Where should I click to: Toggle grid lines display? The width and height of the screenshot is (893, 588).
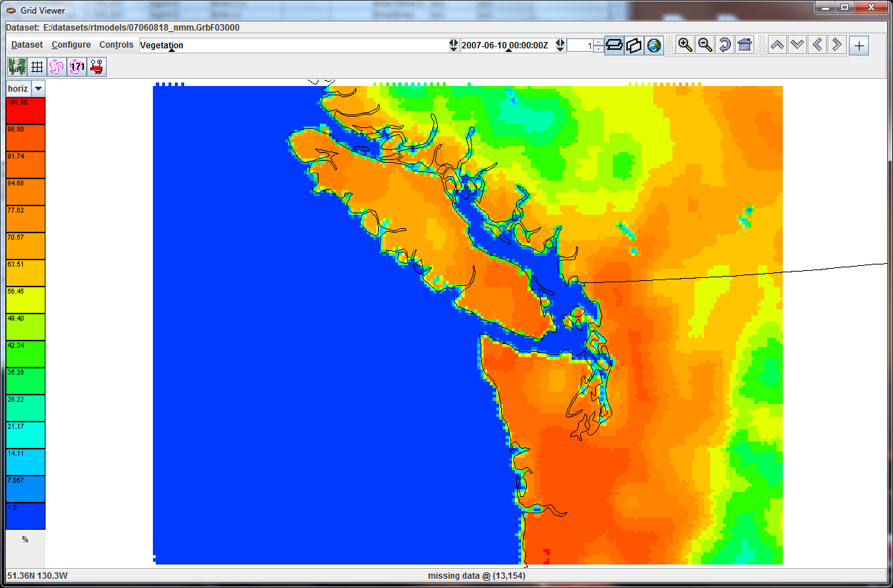point(37,67)
